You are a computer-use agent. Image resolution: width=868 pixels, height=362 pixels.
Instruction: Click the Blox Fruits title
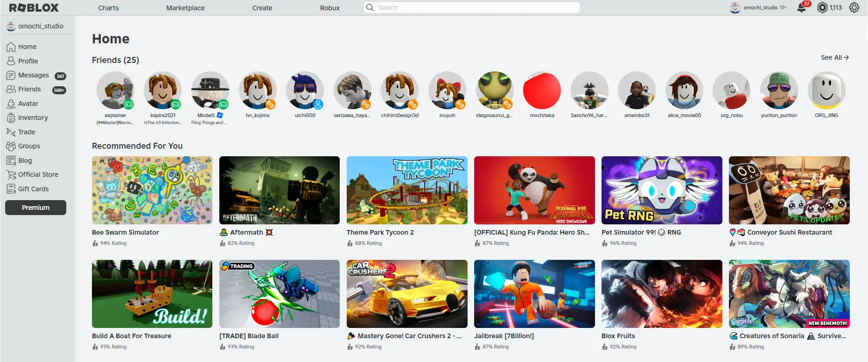point(618,336)
